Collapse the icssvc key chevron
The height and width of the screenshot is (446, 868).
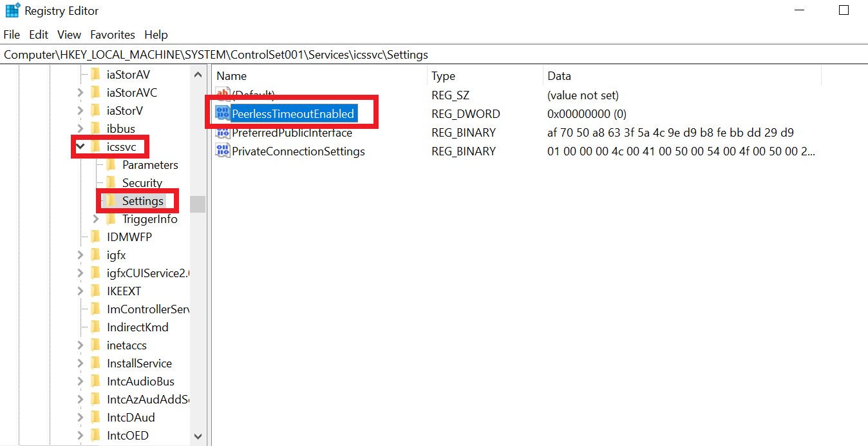tap(80, 146)
